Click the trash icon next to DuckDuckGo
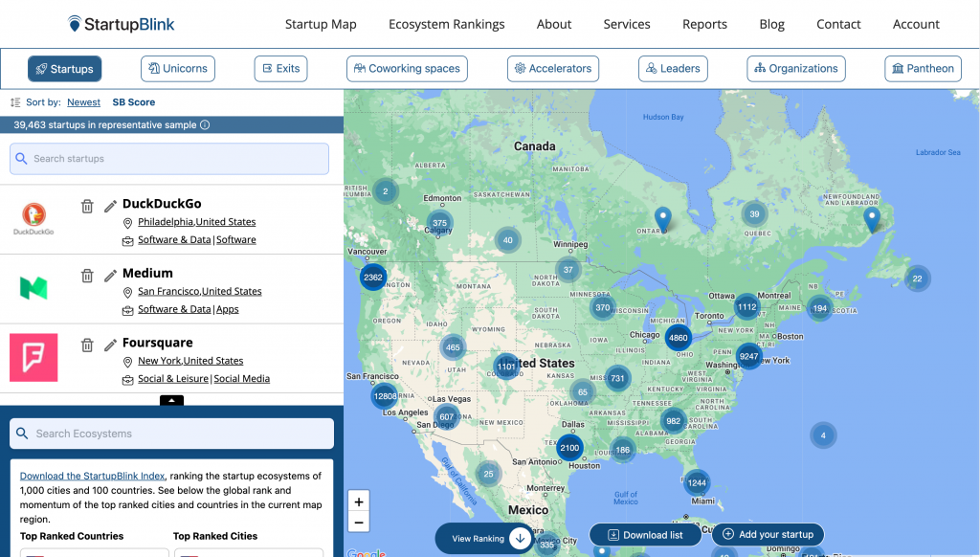The width and height of the screenshot is (980, 557). tap(87, 206)
